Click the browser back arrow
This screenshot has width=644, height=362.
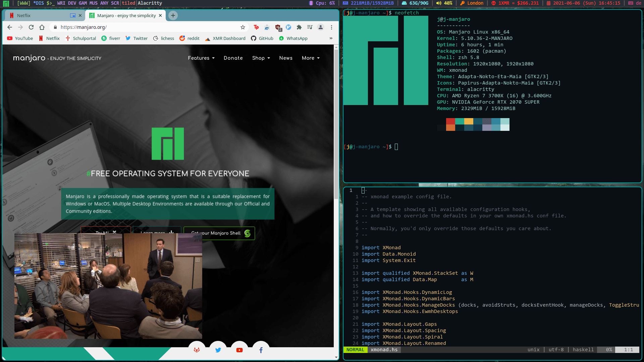(10, 27)
